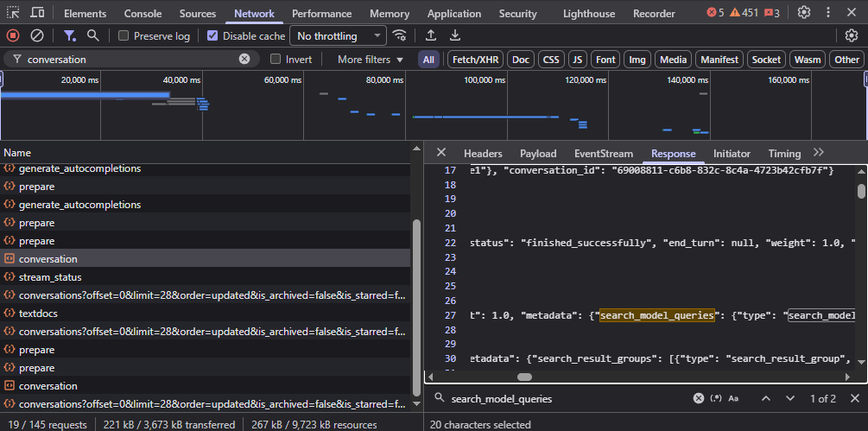This screenshot has width=868, height=431.
Task: Open the No throttling dropdown
Action: [339, 36]
